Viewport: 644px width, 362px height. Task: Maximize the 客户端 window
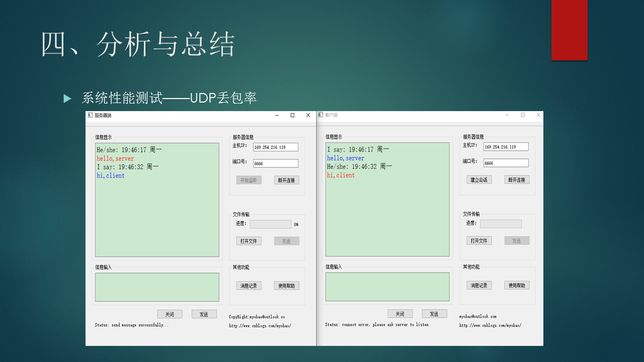[x=523, y=115]
